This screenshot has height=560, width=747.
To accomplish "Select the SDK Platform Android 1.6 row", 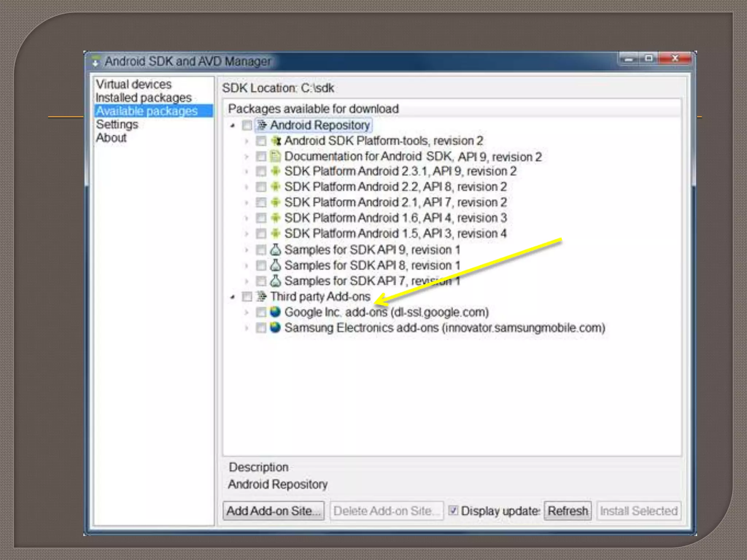I will tap(395, 218).
